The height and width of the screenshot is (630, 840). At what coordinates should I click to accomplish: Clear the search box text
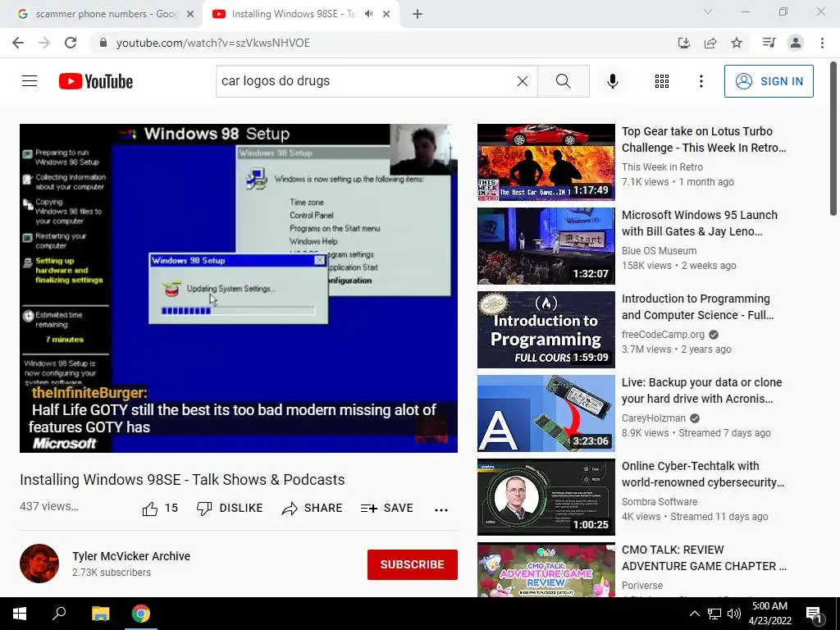(x=523, y=81)
